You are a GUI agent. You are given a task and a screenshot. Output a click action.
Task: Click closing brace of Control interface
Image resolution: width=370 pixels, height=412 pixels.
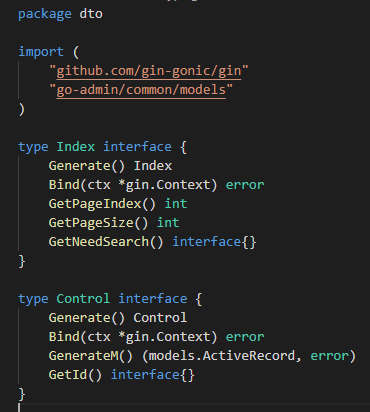coord(22,394)
